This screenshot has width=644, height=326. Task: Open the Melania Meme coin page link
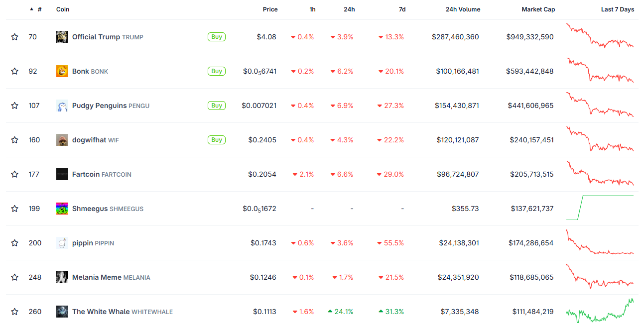coord(97,277)
